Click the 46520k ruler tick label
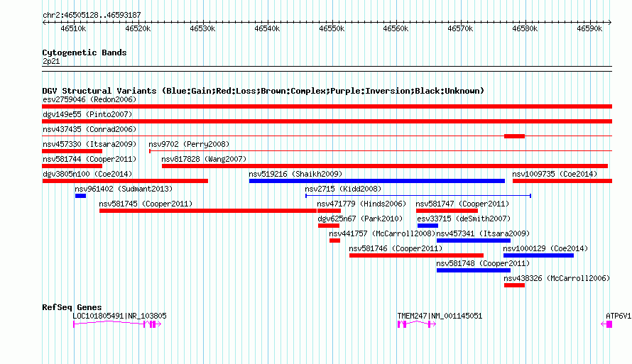Image resolution: width=632 pixels, height=364 pixels. tap(138, 28)
